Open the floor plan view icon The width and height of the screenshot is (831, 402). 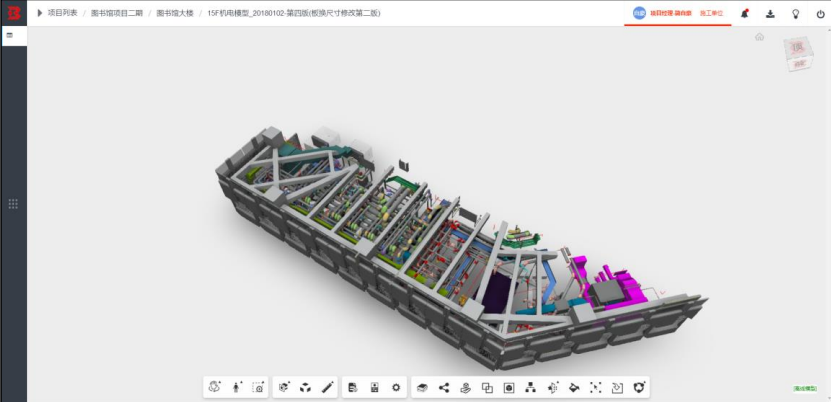(375, 387)
